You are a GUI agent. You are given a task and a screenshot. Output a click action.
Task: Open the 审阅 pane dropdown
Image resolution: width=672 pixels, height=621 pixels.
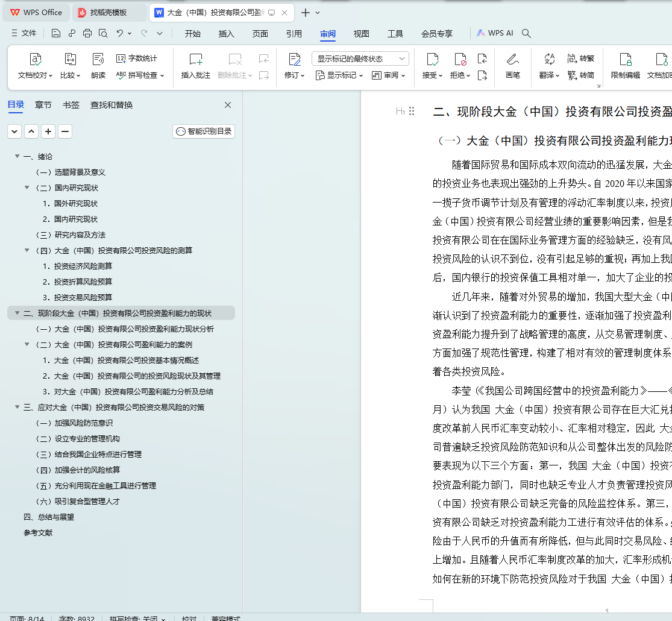(388, 75)
